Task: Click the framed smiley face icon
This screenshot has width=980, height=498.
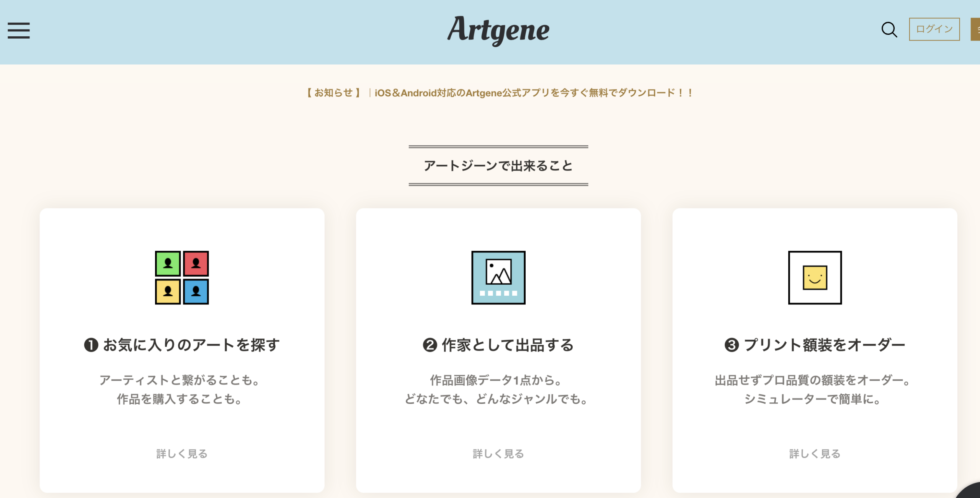Action: point(815,278)
